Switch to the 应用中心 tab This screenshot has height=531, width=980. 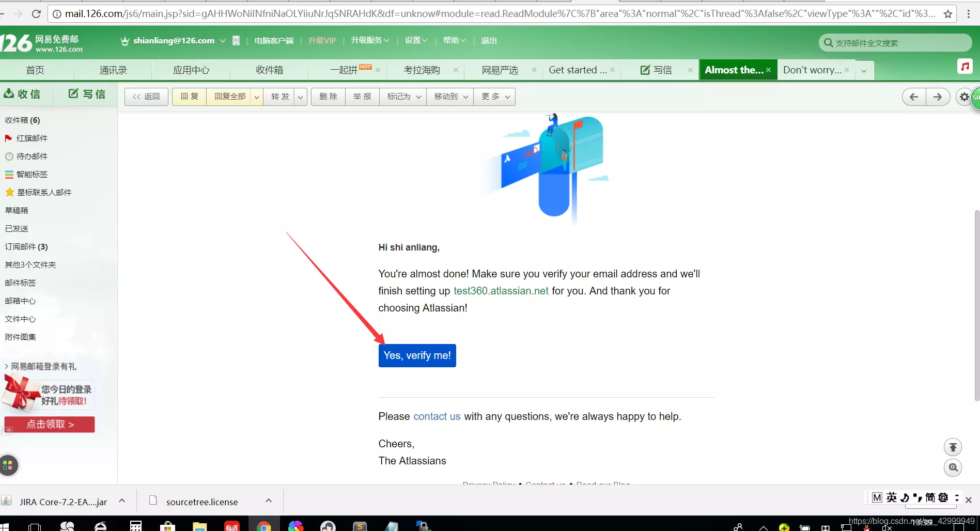191,70
